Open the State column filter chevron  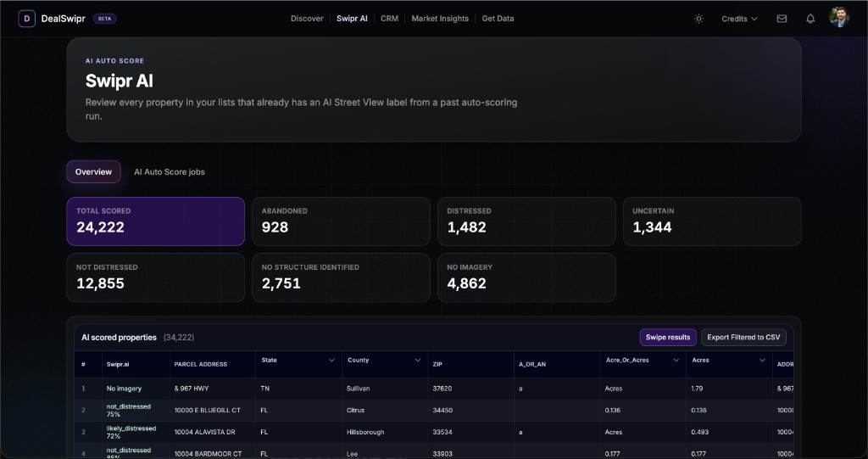pyautogui.click(x=331, y=361)
